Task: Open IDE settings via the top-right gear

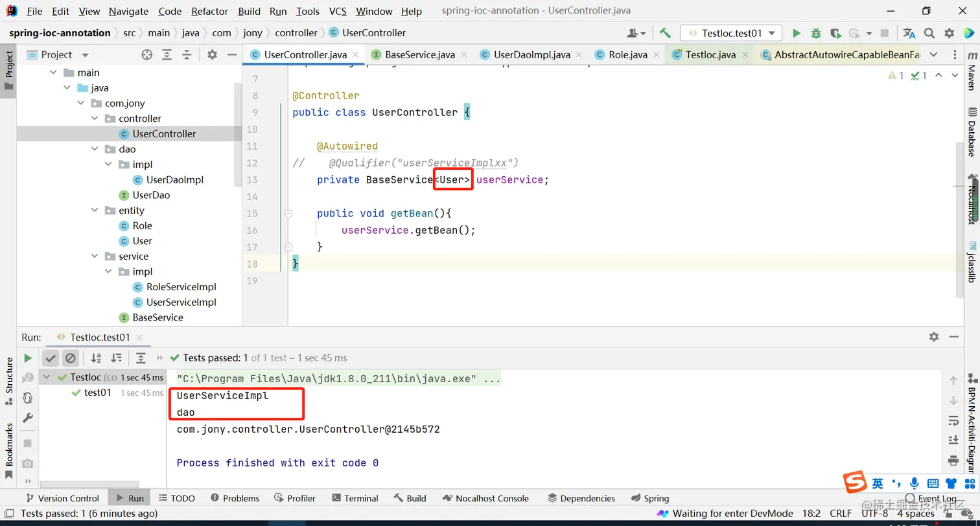Action: click(x=950, y=33)
